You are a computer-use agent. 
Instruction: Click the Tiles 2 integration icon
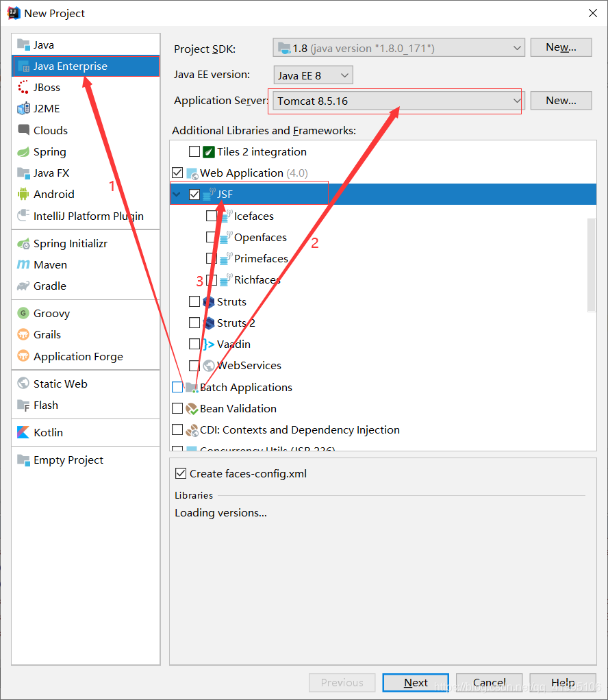[x=209, y=152]
